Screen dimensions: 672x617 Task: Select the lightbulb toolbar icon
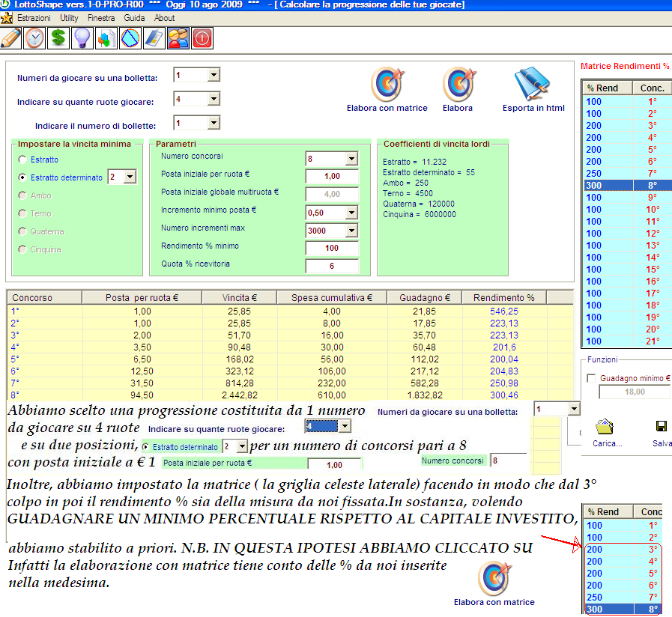tap(82, 38)
